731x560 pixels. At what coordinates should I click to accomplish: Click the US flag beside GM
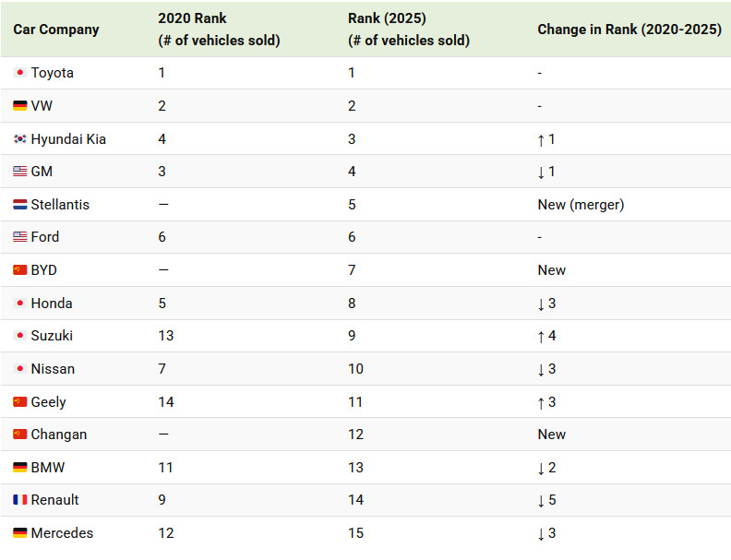(20, 172)
